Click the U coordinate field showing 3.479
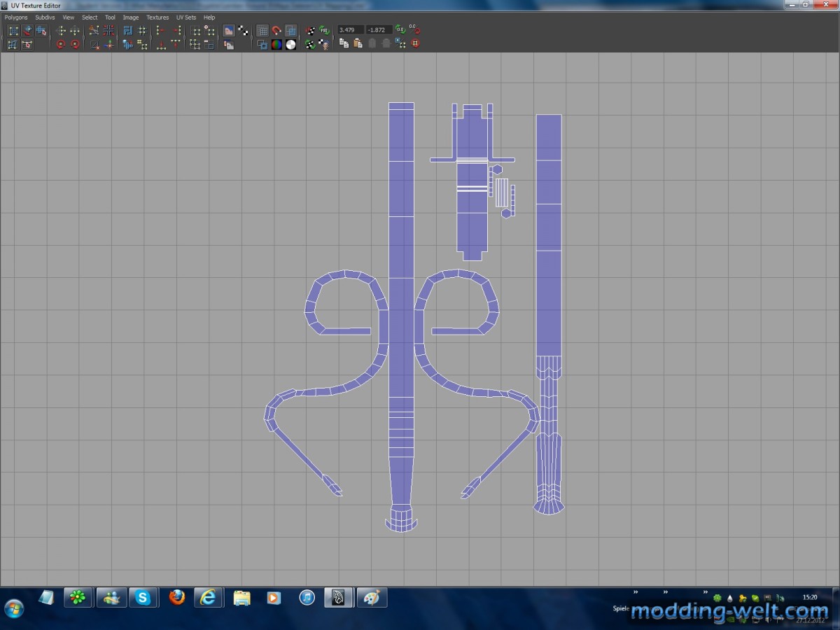 click(x=350, y=30)
